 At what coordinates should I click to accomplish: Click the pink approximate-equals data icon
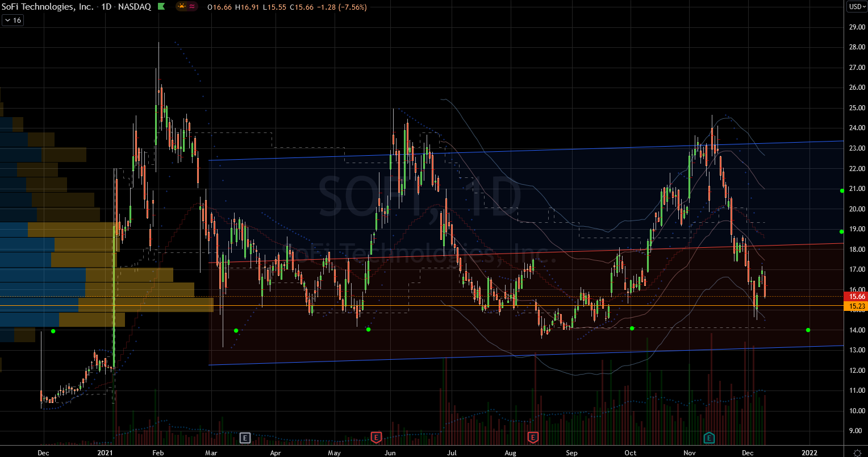click(193, 7)
